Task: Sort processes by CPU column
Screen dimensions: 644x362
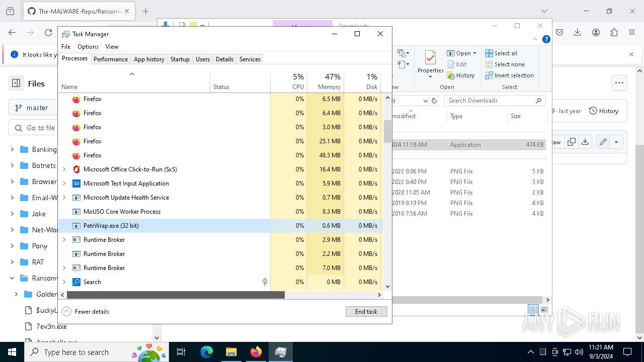Action: (x=289, y=82)
